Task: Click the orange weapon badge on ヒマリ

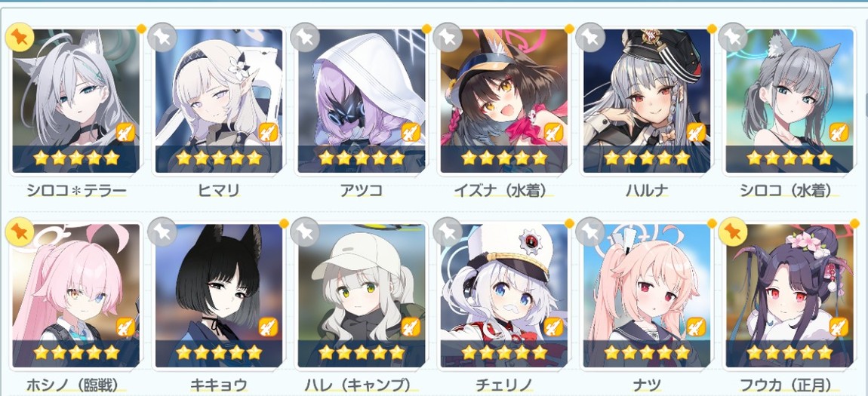Action: pos(268,132)
